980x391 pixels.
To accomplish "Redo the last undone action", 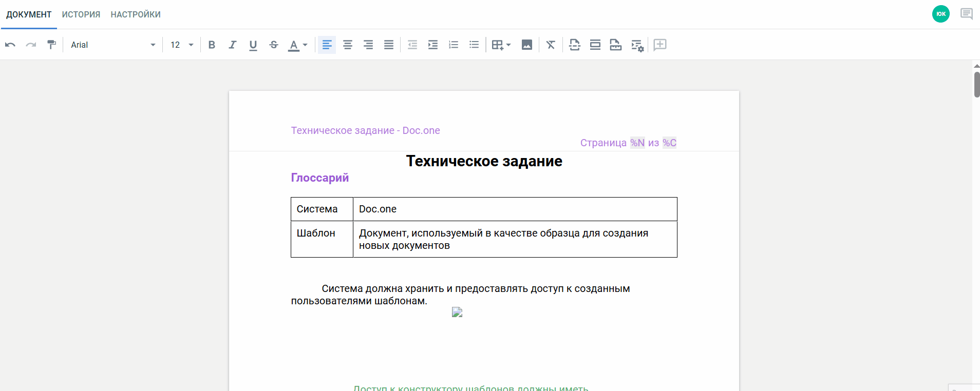I will click(x=31, y=45).
